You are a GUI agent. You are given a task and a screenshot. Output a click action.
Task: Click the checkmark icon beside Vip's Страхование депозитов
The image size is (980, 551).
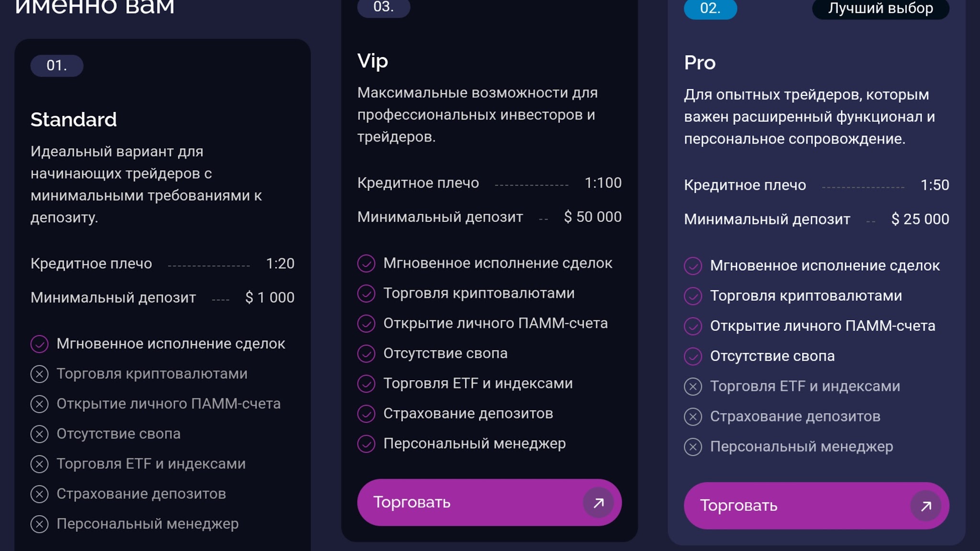coord(366,414)
